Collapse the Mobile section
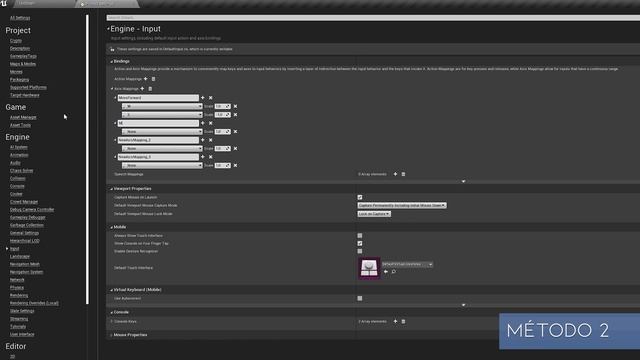The image size is (640, 360). click(112, 227)
